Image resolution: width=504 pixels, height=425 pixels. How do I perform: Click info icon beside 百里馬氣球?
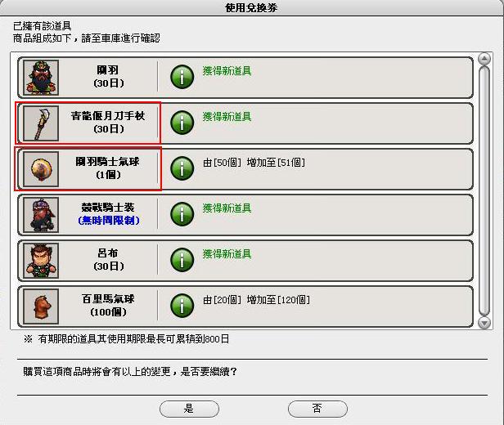pyautogui.click(x=182, y=306)
